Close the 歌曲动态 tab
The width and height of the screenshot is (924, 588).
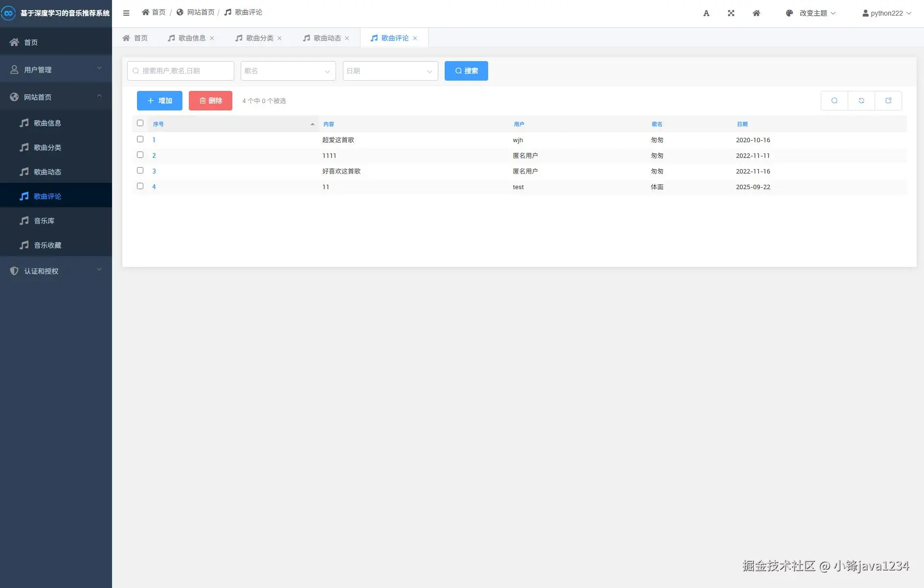tap(347, 38)
